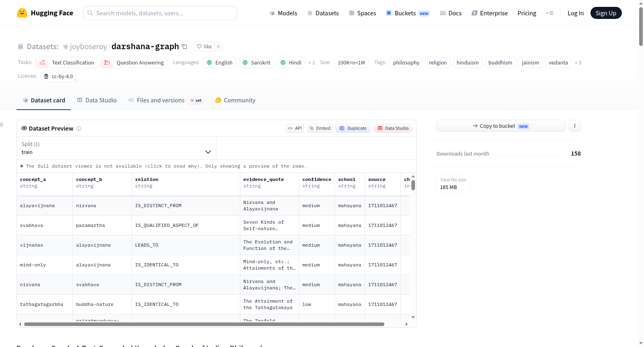This screenshot has width=644, height=347.
Task: Click the 100K<n<1M size tag
Action: pos(351,62)
